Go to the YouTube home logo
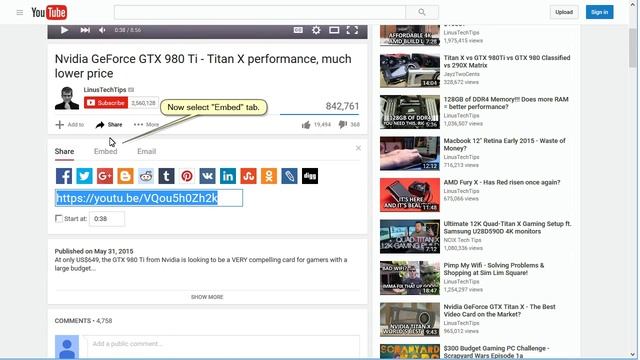Screen dimensions: 640x360 click(x=49, y=12)
